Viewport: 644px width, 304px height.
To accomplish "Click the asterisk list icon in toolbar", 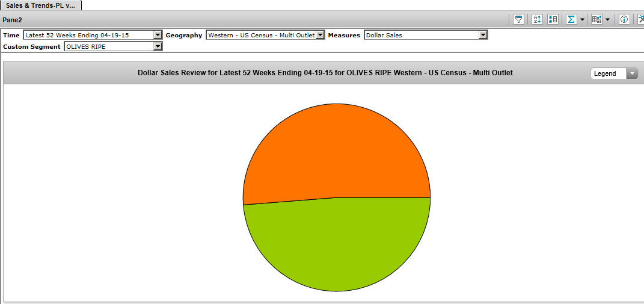I will click(x=553, y=19).
